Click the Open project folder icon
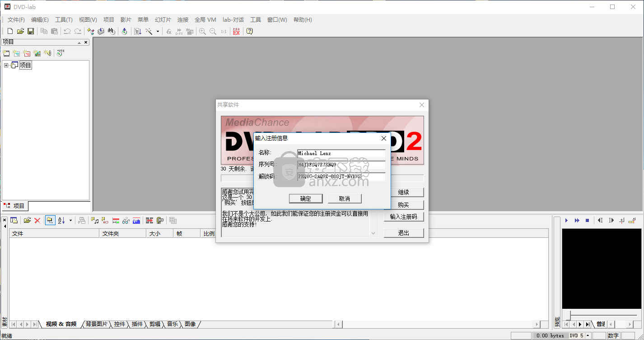This screenshot has height=340, width=644. pos(20,31)
